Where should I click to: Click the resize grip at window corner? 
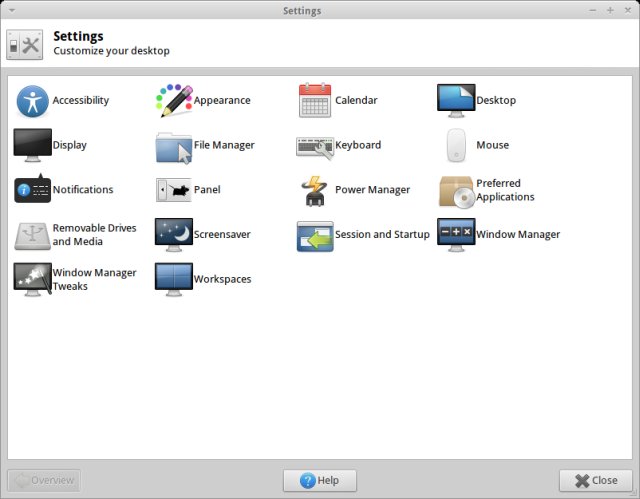635,495
